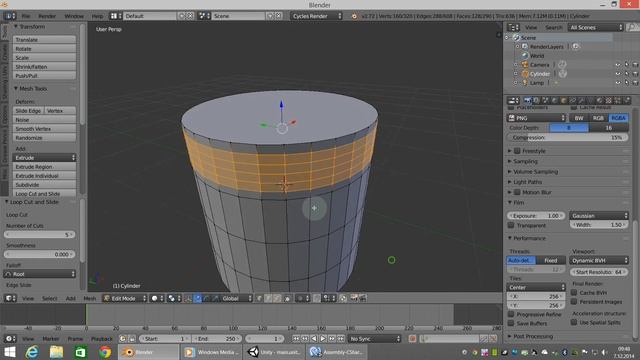This screenshot has height=360, width=640.
Task: Play the animation forward
Action: (323, 339)
